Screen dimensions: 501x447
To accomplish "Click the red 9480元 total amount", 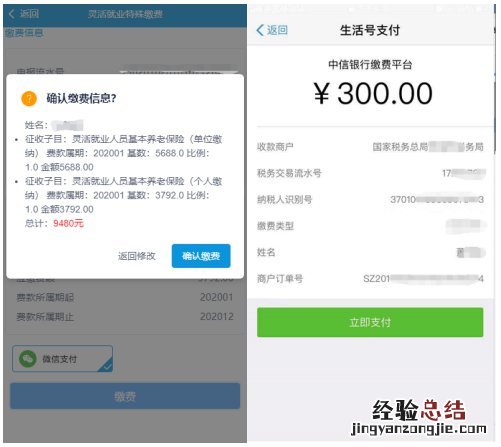I will point(68,223).
